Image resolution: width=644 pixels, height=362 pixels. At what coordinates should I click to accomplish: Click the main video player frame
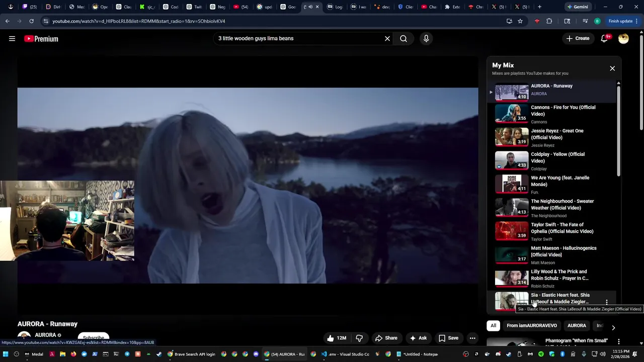[248, 185]
